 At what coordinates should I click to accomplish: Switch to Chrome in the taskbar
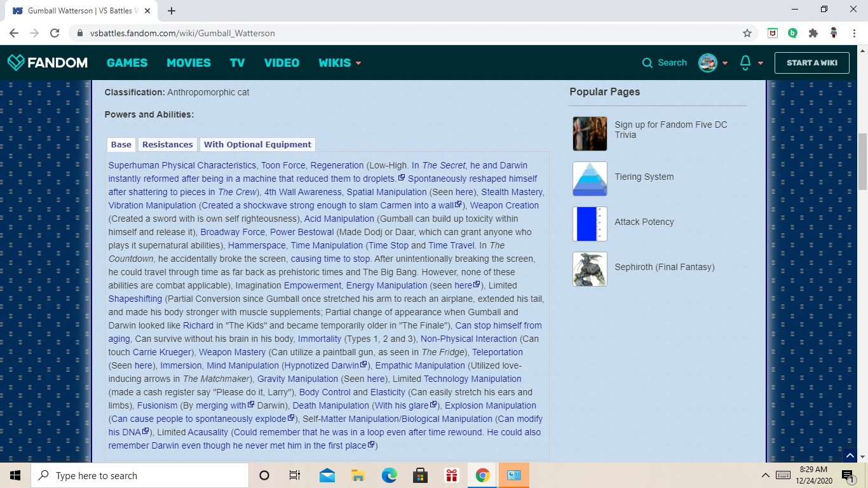482,475
